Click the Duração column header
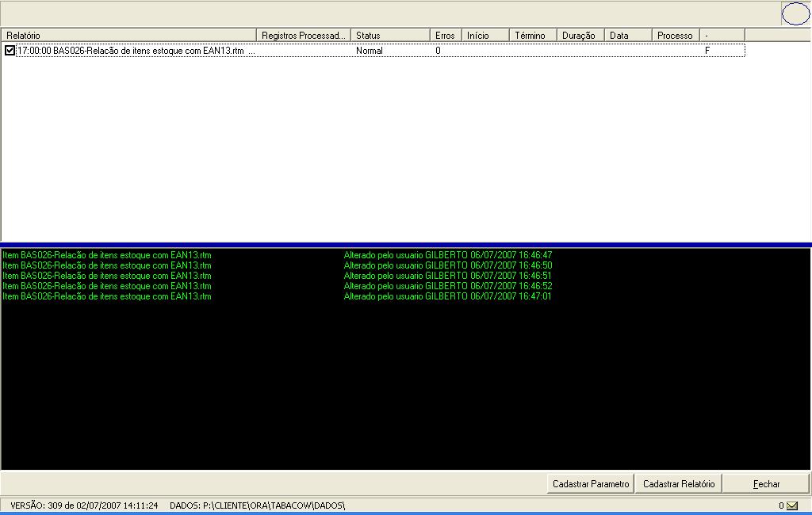 (580, 36)
